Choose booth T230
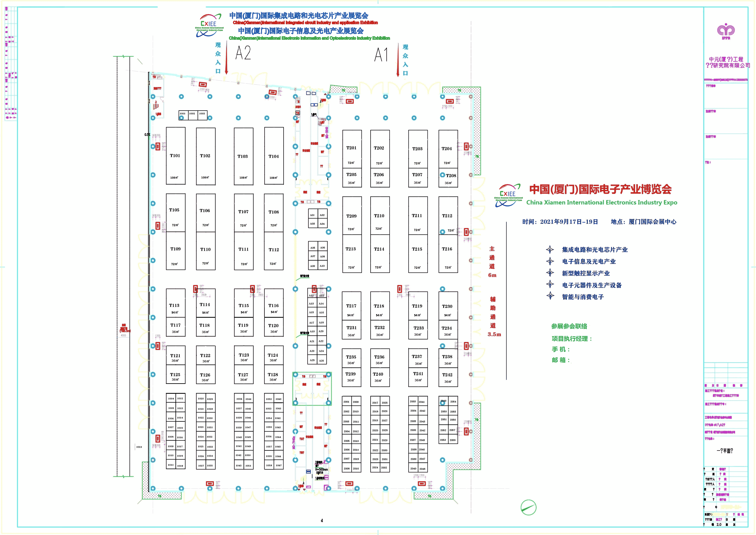The width and height of the screenshot is (756, 535). (x=448, y=306)
